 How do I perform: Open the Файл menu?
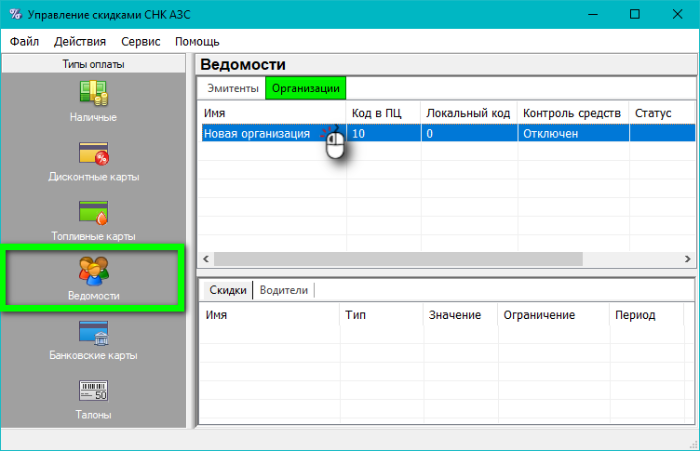[x=25, y=41]
